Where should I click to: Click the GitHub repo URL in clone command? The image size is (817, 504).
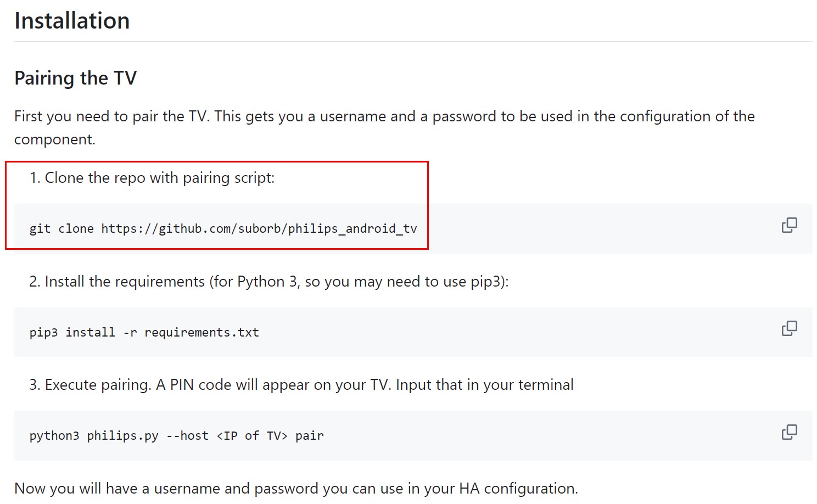point(259,228)
